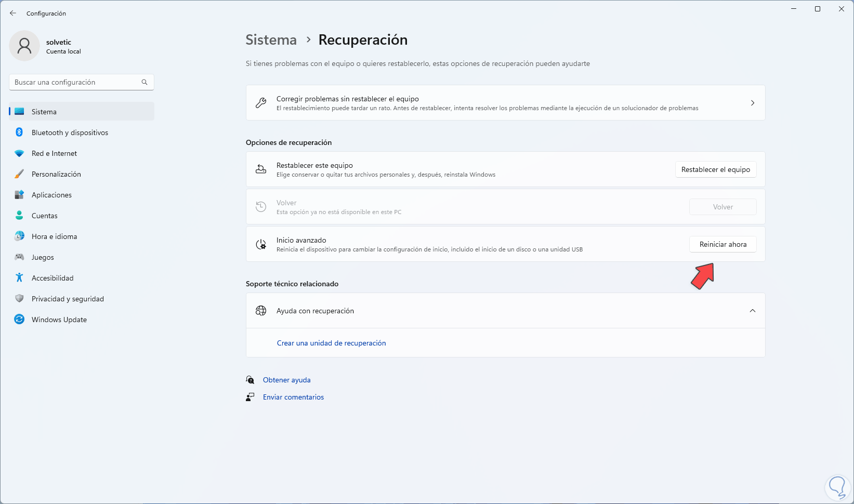This screenshot has height=504, width=854.
Task: Open the Windows Update icon
Action: pyautogui.click(x=19, y=320)
